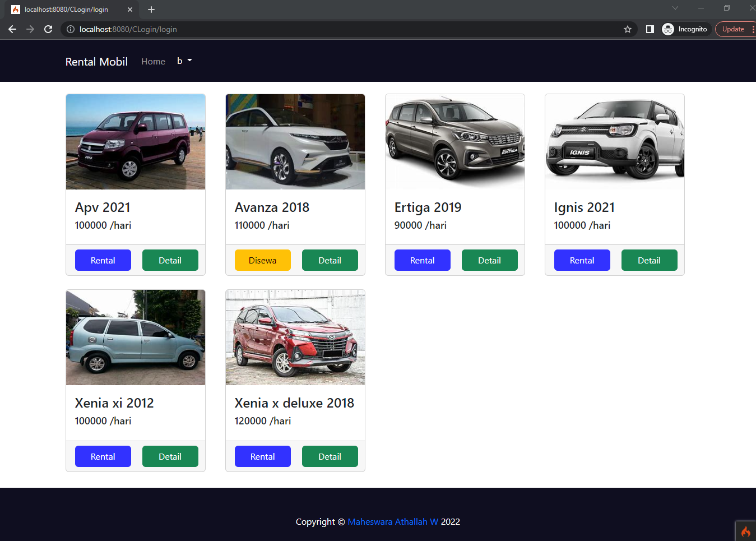Viewport: 756px width, 541px height.
Task: Open a new browser tab with plus button
Action: pos(151,9)
